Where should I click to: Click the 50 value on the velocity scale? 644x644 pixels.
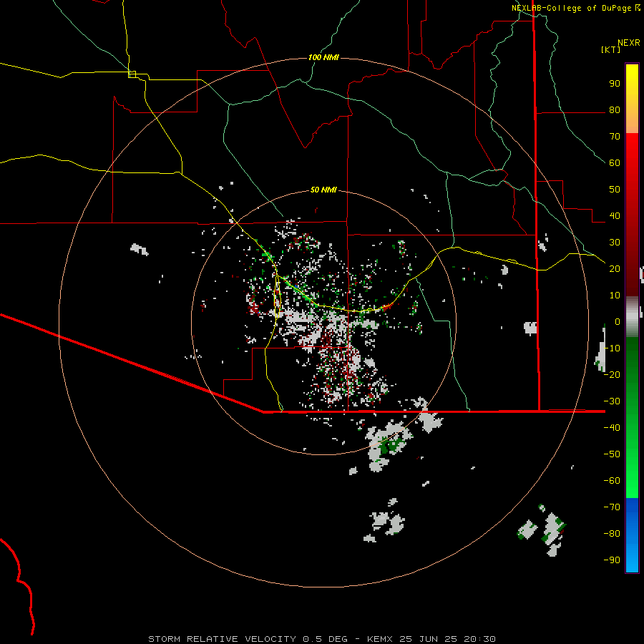(615, 190)
